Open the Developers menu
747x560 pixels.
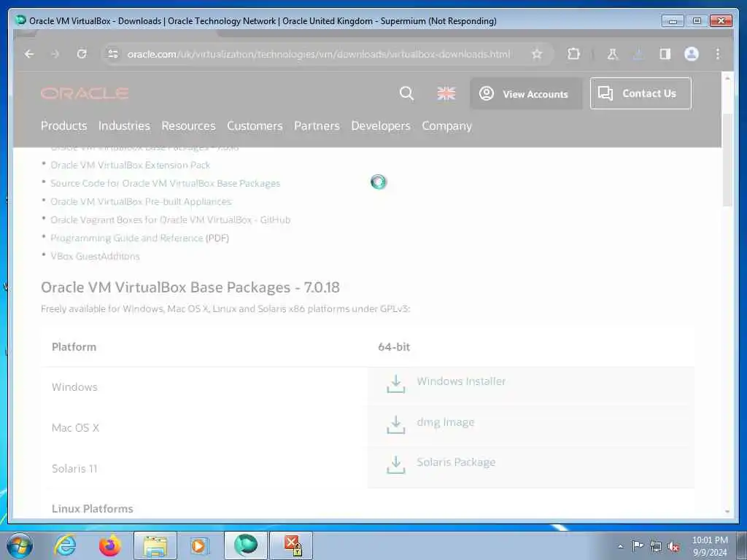pos(381,125)
